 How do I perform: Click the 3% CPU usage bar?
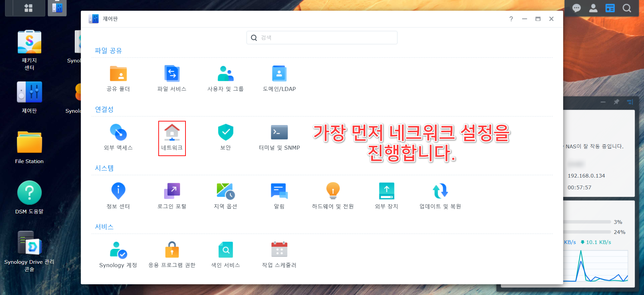pyautogui.click(x=587, y=222)
